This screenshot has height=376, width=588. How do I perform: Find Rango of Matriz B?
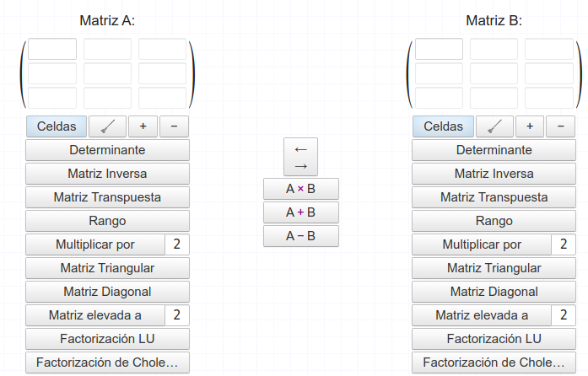[494, 221]
